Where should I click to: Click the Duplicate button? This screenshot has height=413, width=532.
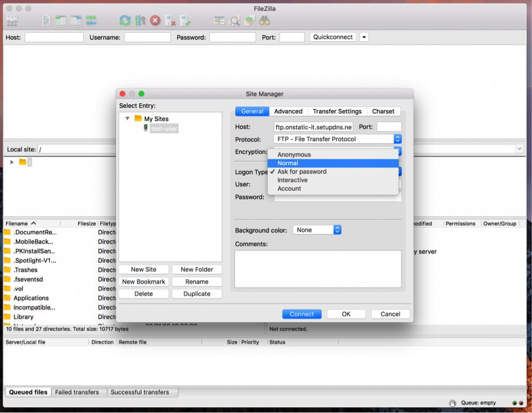(197, 294)
